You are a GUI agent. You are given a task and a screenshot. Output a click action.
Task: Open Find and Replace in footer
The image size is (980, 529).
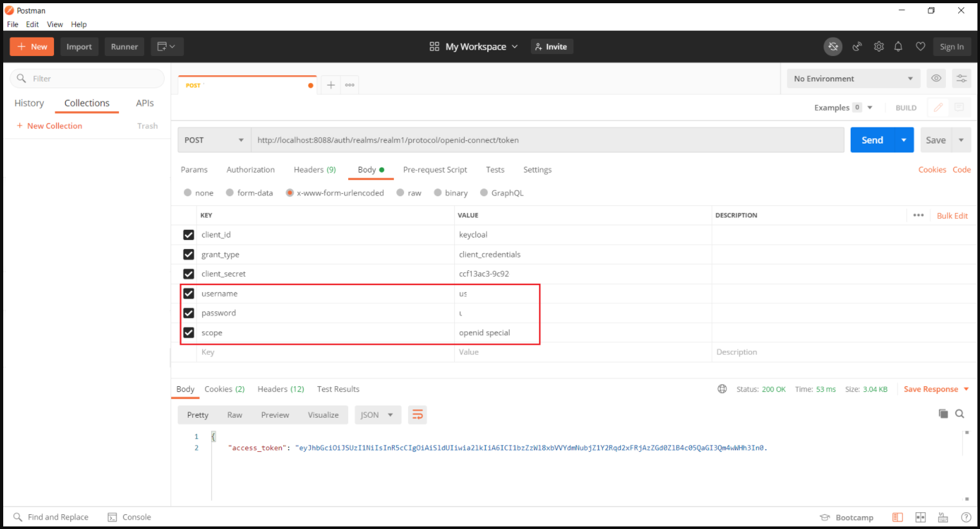point(51,517)
